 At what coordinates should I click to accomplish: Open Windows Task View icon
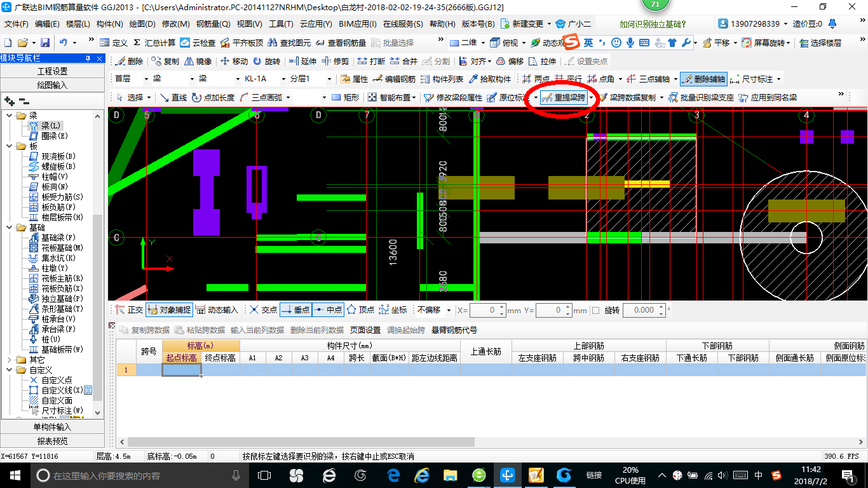[264, 475]
